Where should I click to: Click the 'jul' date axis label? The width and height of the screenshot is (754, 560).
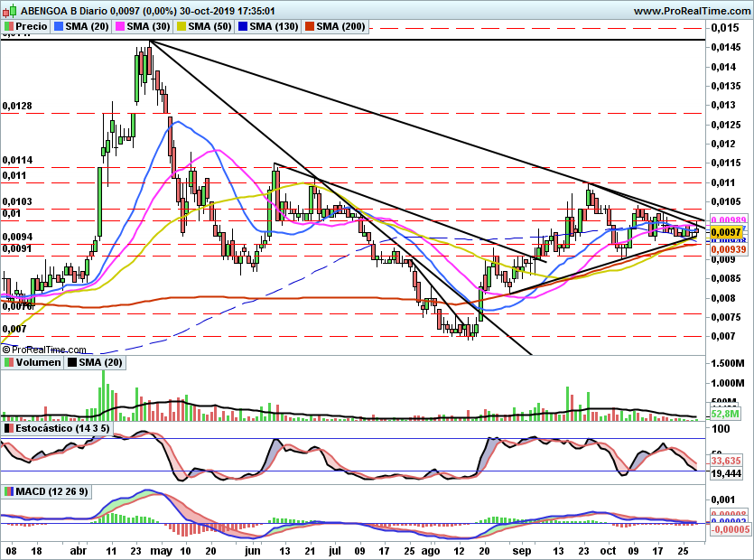pyautogui.click(x=335, y=551)
